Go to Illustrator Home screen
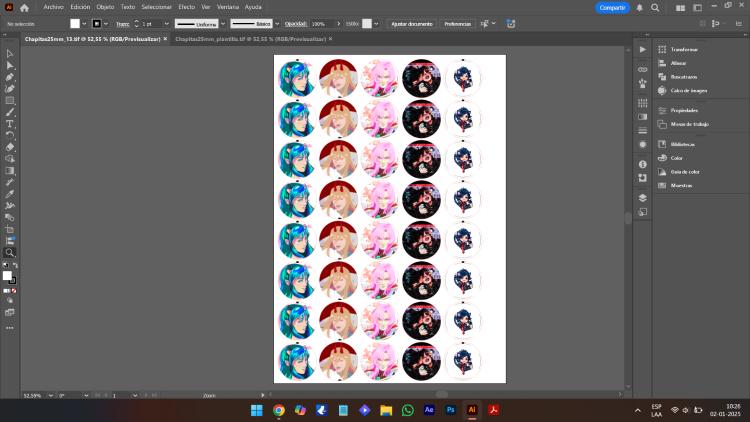Viewport: 750px width, 422px height. [24, 7]
